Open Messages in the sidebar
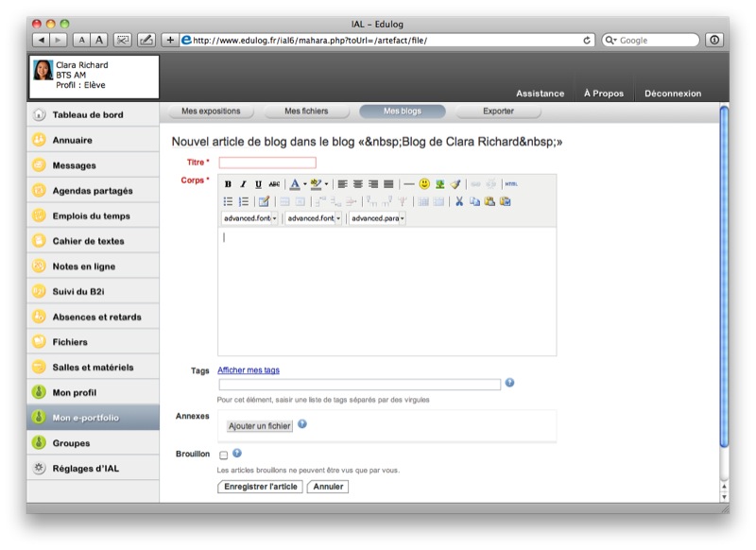 tap(74, 165)
